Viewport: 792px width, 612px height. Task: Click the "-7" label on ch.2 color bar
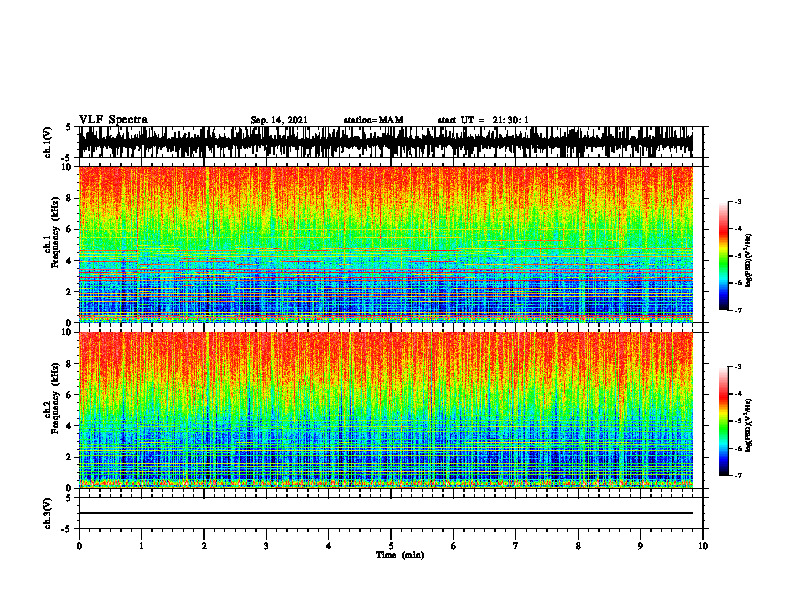[x=737, y=475]
